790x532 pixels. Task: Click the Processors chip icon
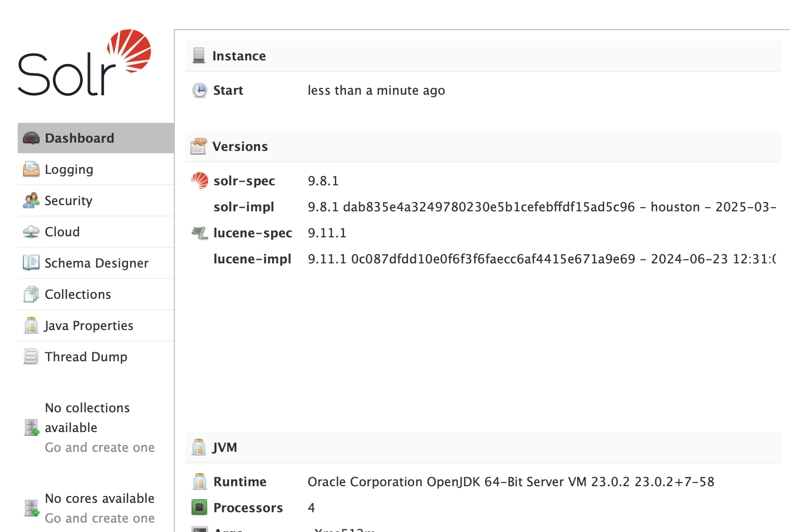(x=200, y=507)
